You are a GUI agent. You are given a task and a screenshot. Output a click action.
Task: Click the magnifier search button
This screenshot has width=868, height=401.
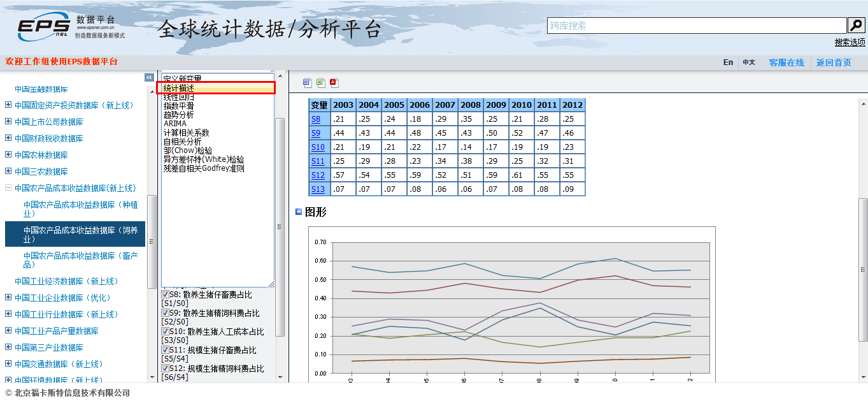click(x=856, y=26)
